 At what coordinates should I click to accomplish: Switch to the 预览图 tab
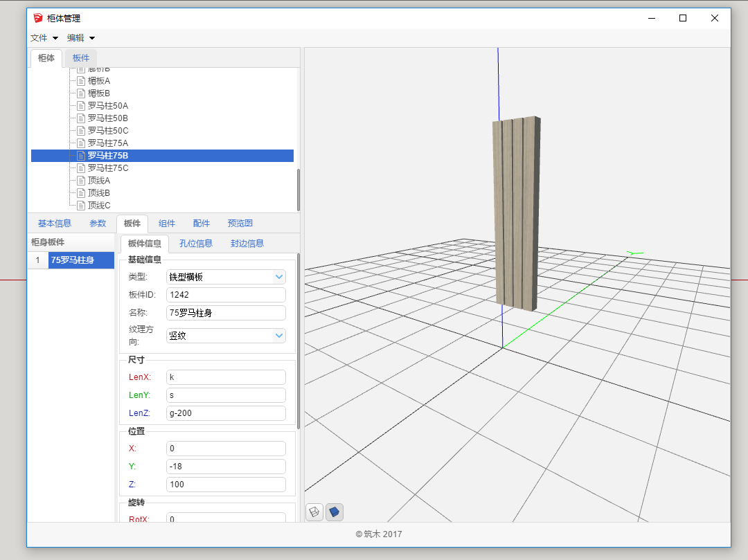click(x=240, y=224)
